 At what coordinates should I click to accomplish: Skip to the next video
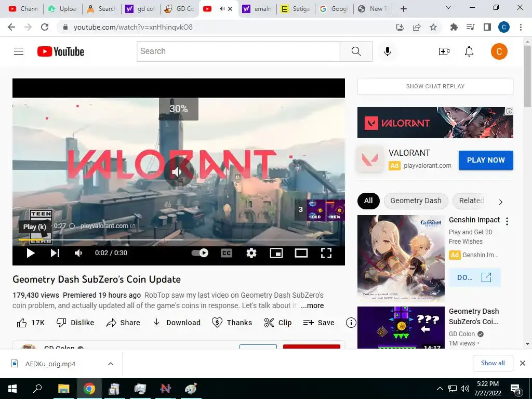[55, 253]
